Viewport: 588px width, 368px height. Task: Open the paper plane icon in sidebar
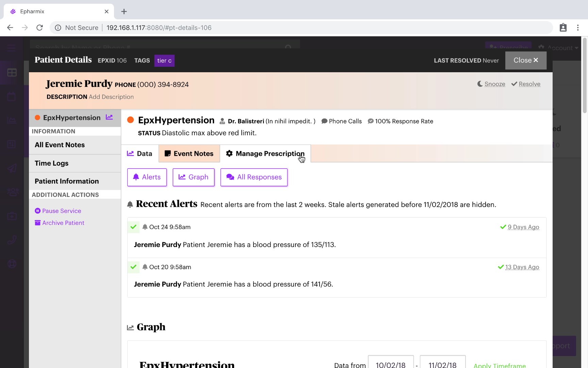(12, 168)
